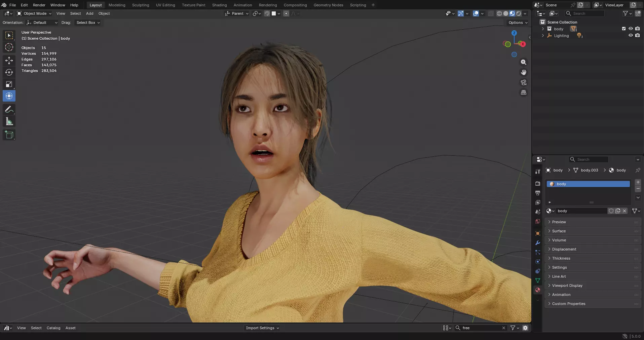Open the Render properties tab

pos(538,184)
